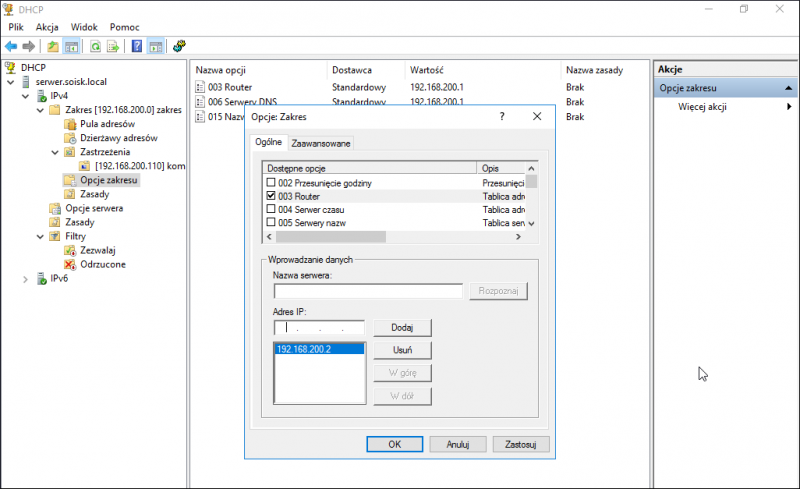
Task: Expand the IPv6 node
Action: pyautogui.click(x=25, y=278)
